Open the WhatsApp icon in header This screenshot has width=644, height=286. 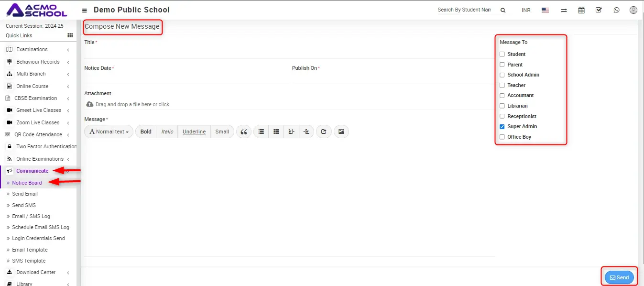click(x=616, y=10)
